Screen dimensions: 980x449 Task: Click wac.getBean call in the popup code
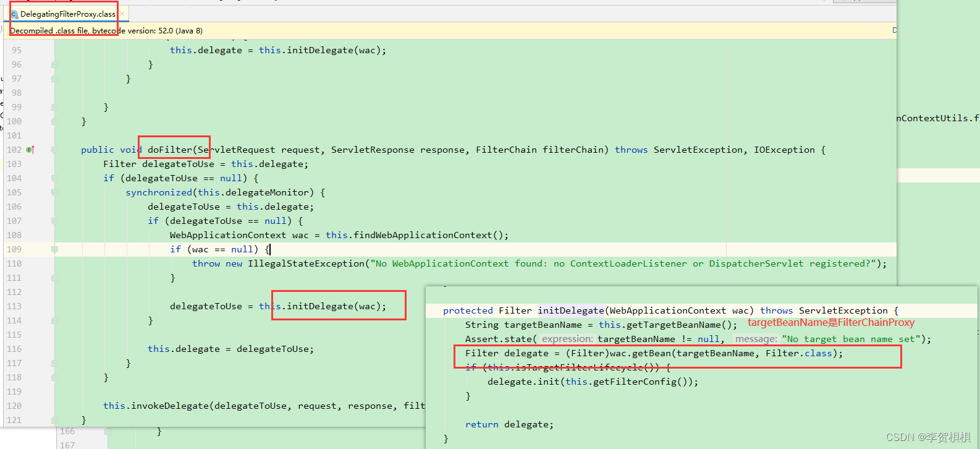tap(640, 353)
